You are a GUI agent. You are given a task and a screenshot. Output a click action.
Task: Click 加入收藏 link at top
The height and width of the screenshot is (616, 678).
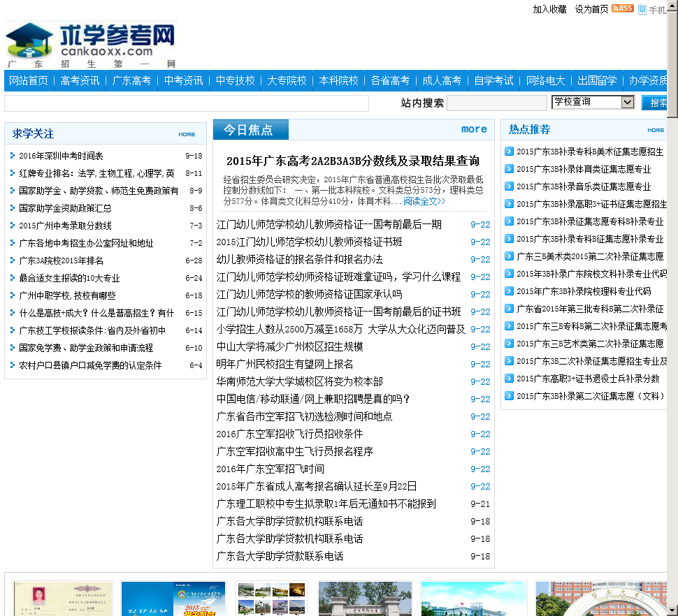tap(549, 9)
